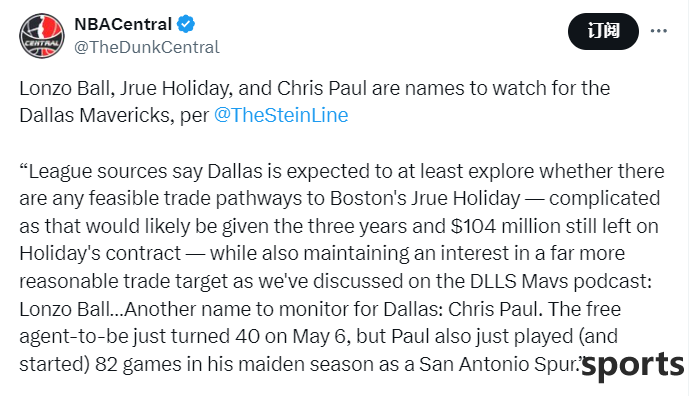Click the 'Dallas Mavericks, per' text
This screenshot has width=699, height=396.
click(x=114, y=115)
